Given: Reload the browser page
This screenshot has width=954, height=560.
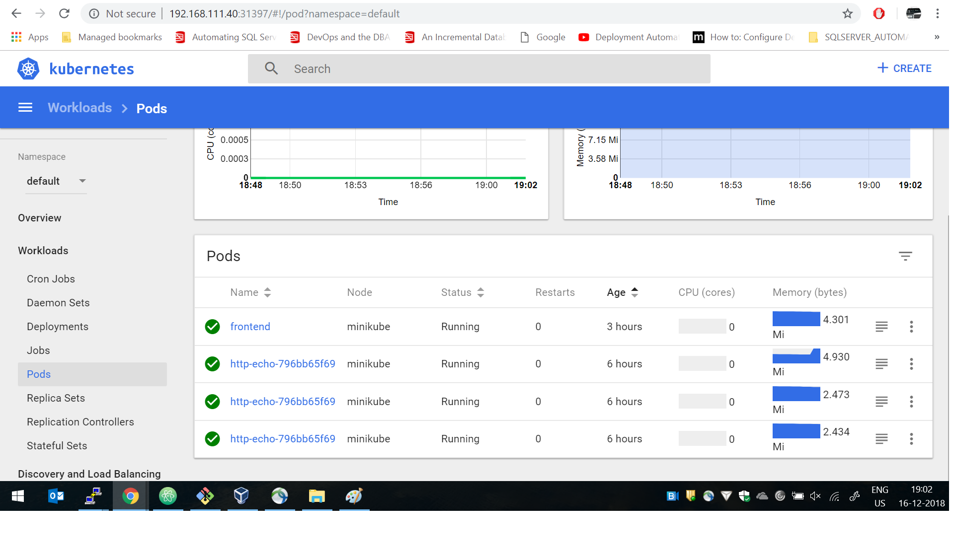Looking at the screenshot, I should (x=64, y=14).
